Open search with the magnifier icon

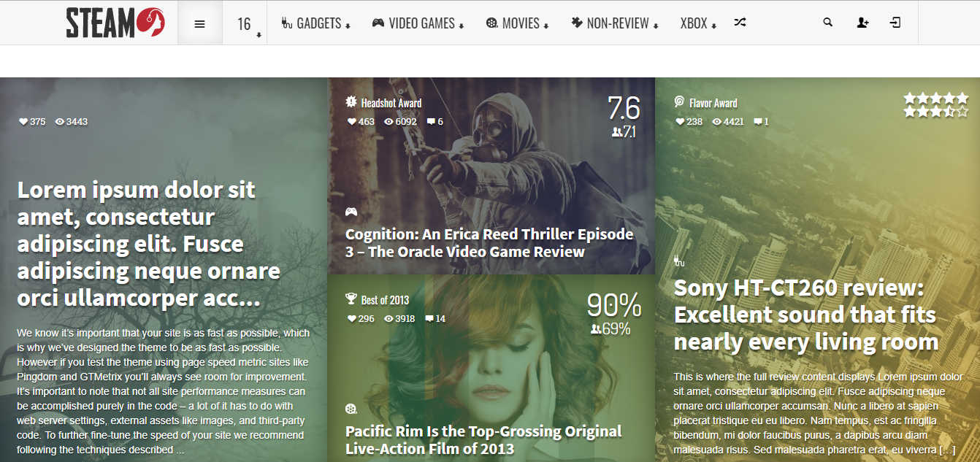827,23
